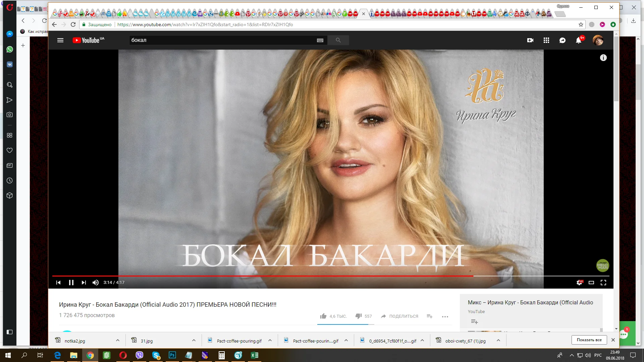Like the video with thumbs up
Viewport: 644px width, 362px height.
click(x=323, y=316)
